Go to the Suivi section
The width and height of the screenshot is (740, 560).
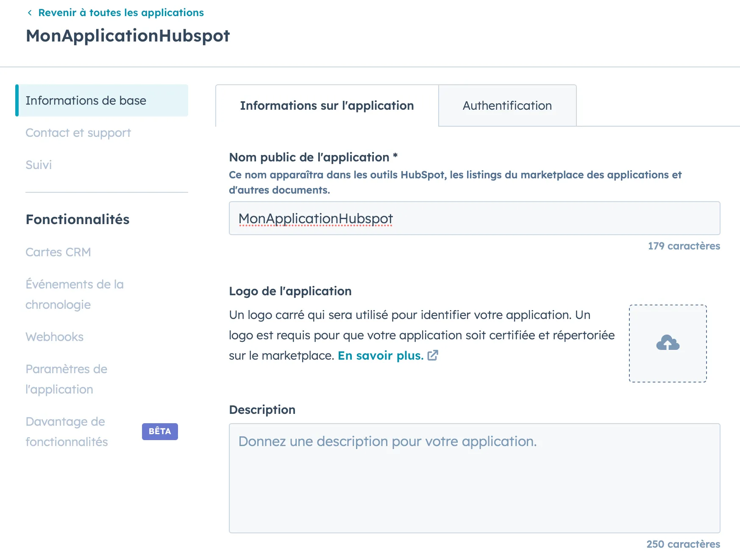(39, 165)
